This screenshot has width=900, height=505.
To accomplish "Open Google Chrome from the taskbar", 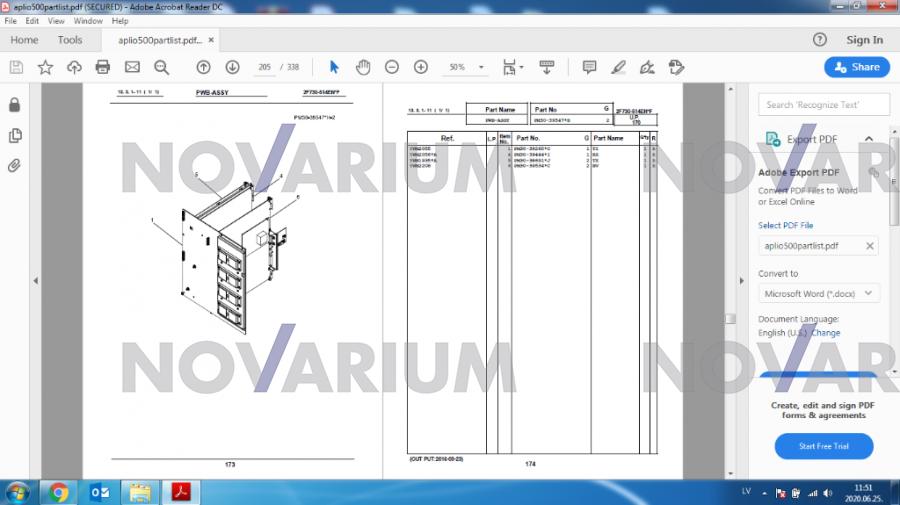I will coord(59,492).
